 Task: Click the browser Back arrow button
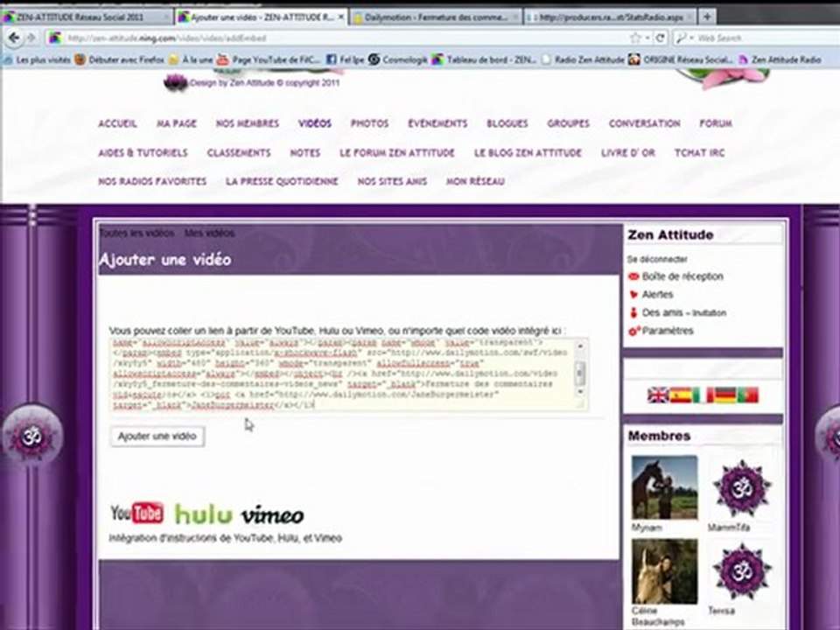[x=14, y=38]
